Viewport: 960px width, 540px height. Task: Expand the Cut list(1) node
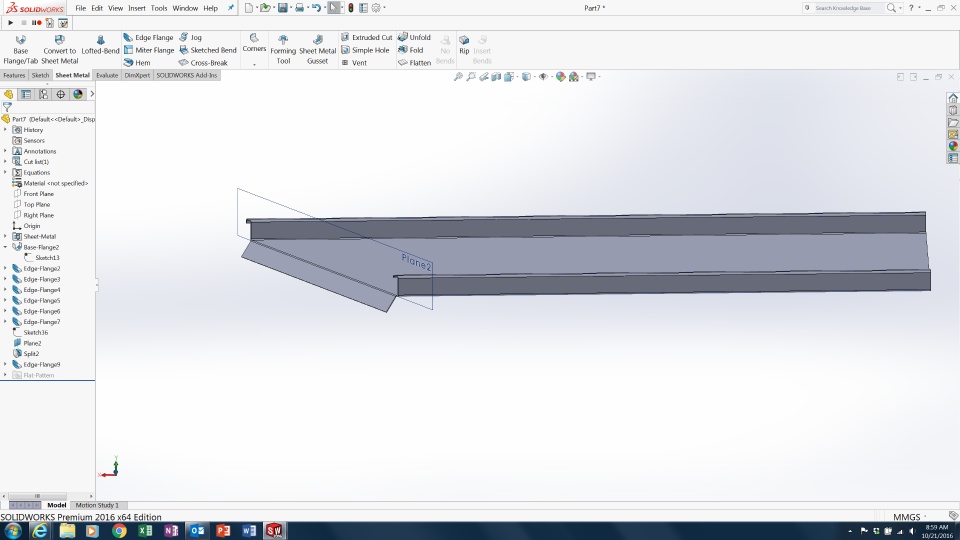point(6,162)
